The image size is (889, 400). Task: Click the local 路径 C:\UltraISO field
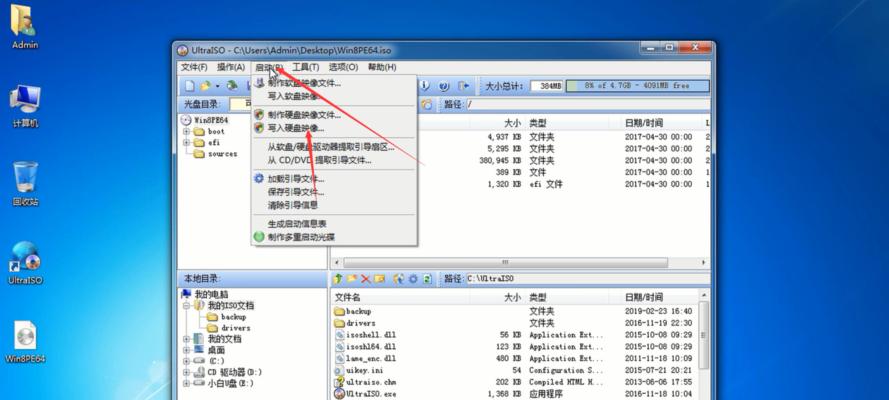[x=587, y=279]
